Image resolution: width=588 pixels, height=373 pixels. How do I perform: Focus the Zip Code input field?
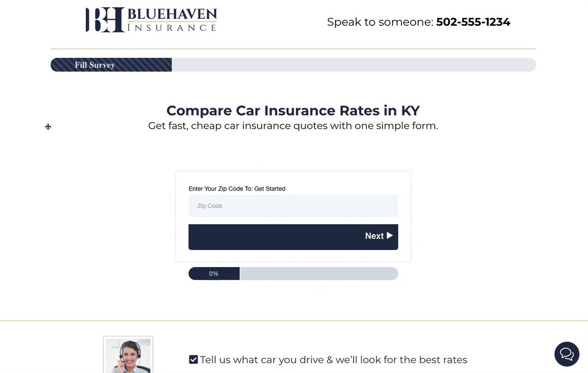(x=293, y=206)
